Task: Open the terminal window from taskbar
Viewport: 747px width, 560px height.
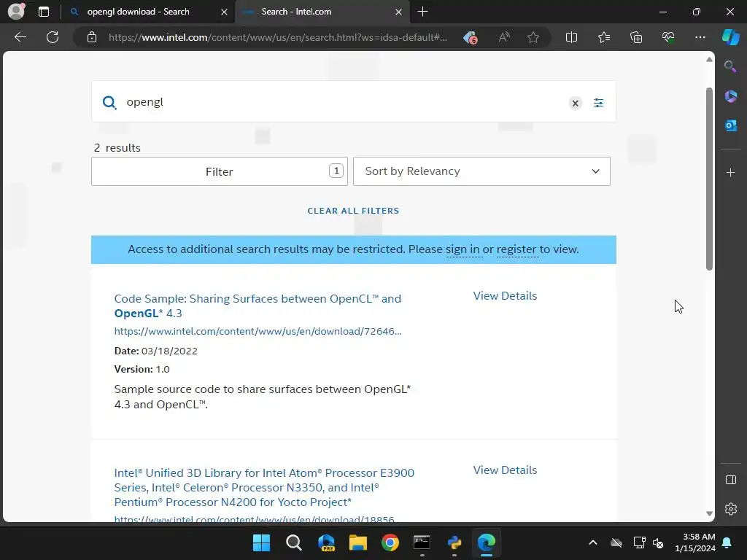Action: [x=422, y=542]
